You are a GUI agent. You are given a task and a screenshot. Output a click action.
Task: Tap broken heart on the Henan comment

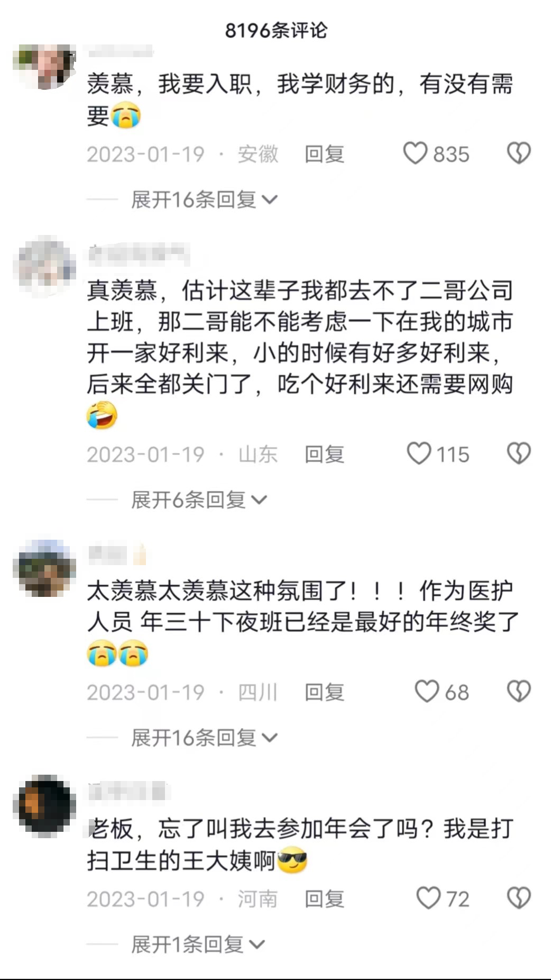[519, 898]
